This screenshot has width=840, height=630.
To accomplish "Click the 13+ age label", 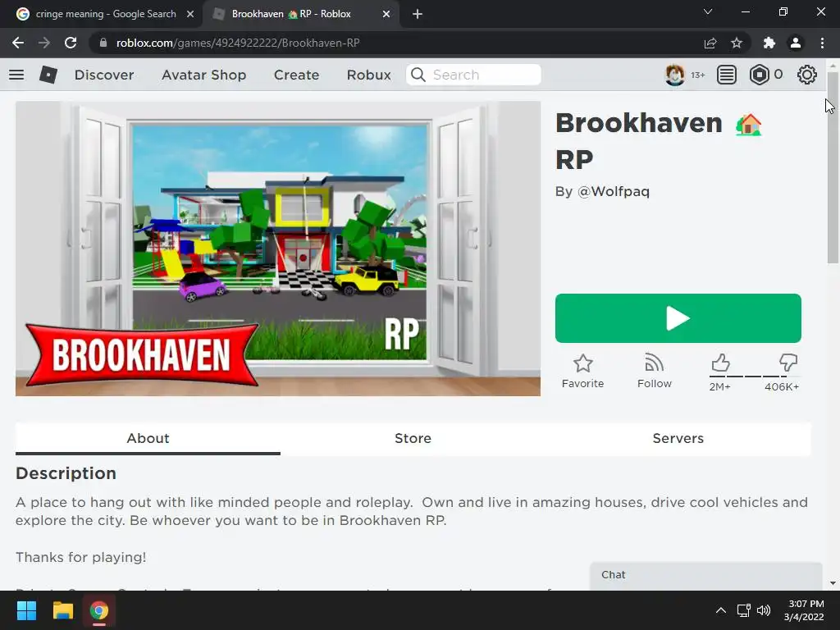I will pyautogui.click(x=698, y=75).
